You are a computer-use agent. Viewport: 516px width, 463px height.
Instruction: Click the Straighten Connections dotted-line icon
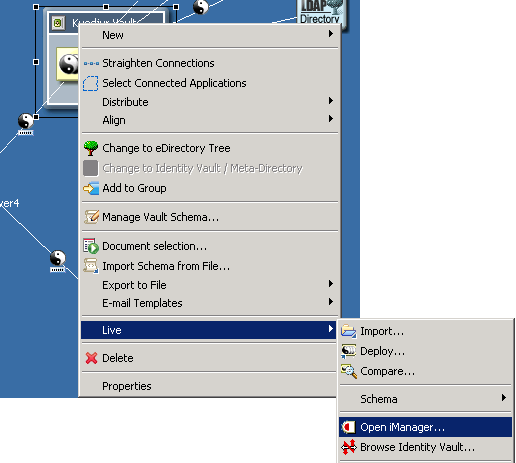91,63
